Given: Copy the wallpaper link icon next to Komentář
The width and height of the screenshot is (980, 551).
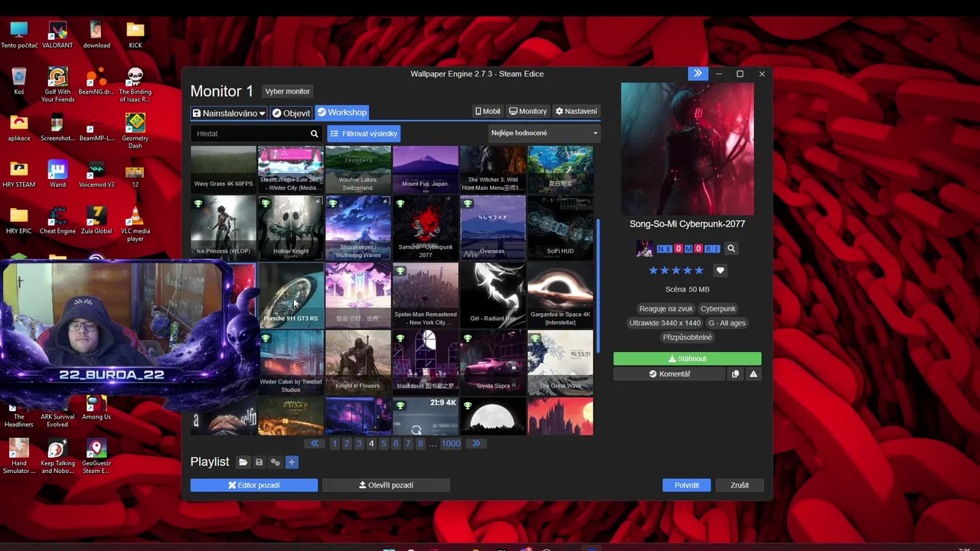Looking at the screenshot, I should point(735,374).
